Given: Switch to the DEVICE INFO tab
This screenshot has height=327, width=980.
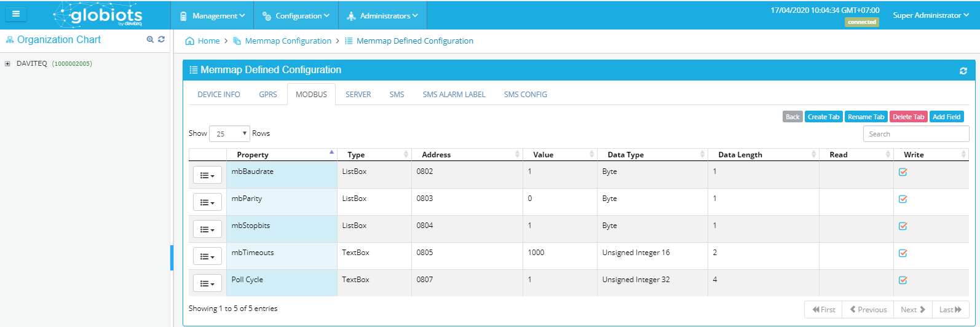Looking at the screenshot, I should pyautogui.click(x=219, y=95).
